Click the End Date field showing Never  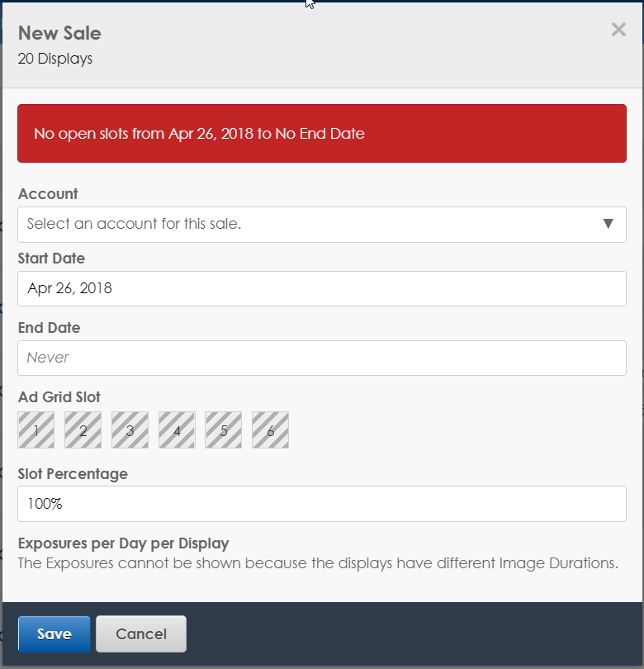click(x=322, y=358)
